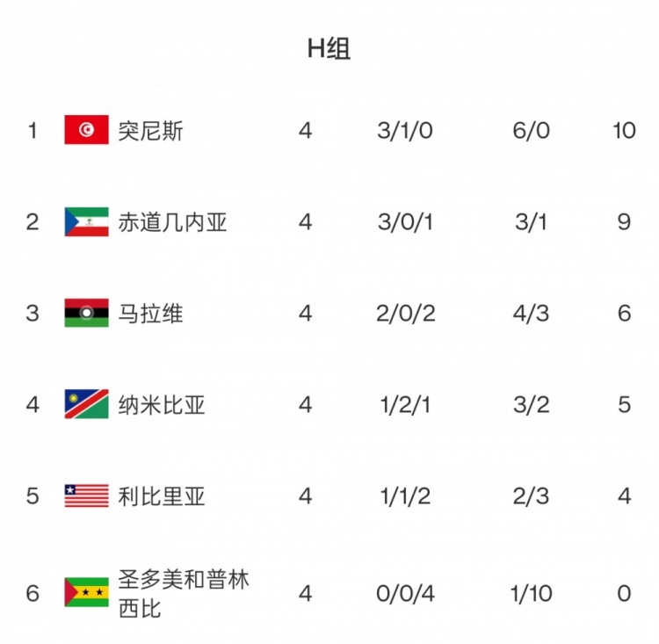Viewport: 659px width, 644px height.
Task: Select team name 纳米比亚
Action: (162, 405)
